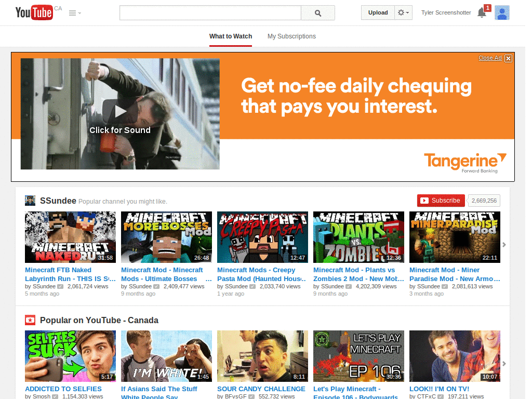Open the gear settings dropdown

(x=403, y=12)
